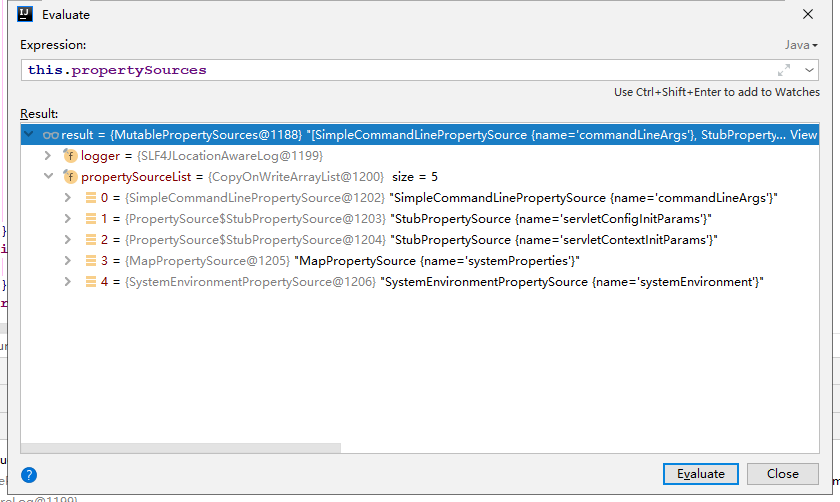Expand element 1 servletConfigInitParams
Image resolution: width=840 pixels, height=502 pixels.
(x=68, y=219)
